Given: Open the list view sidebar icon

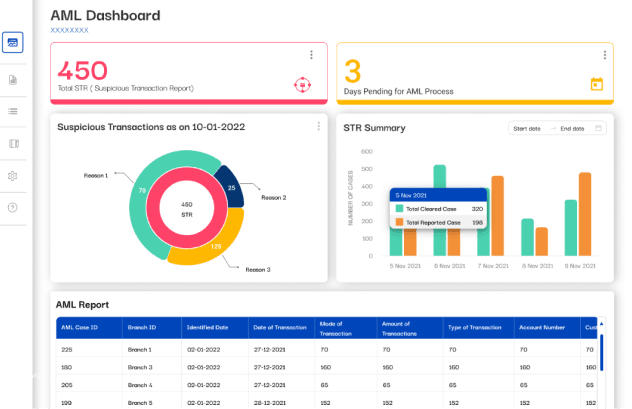Looking at the screenshot, I should pos(13,111).
